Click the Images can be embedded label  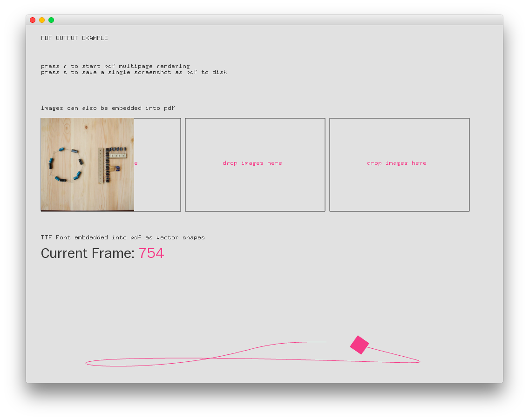tap(108, 108)
